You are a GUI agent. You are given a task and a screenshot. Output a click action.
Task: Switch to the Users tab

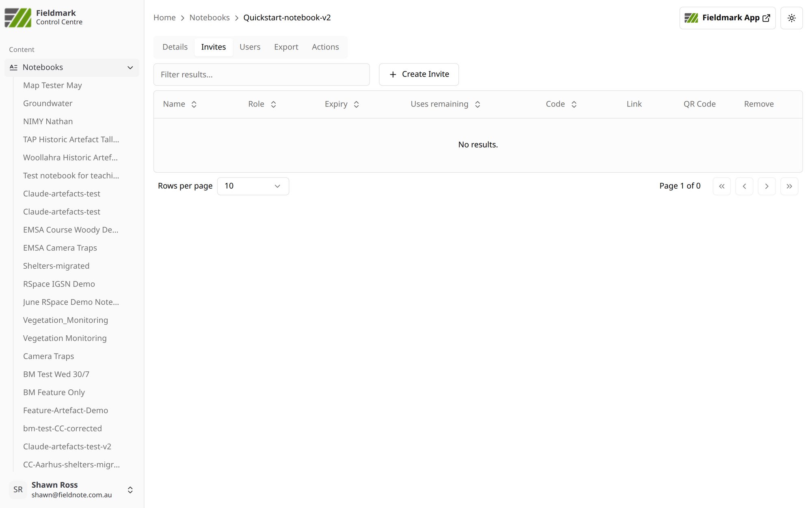pyautogui.click(x=250, y=47)
